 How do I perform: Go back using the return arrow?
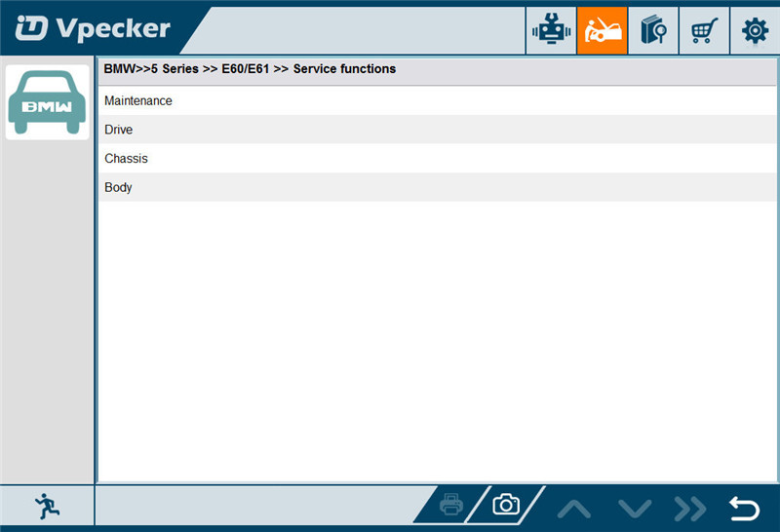744,508
